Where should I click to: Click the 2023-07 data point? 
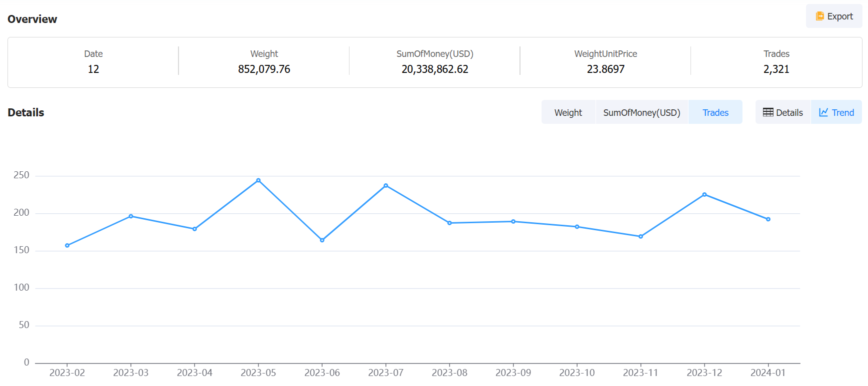[x=386, y=185]
